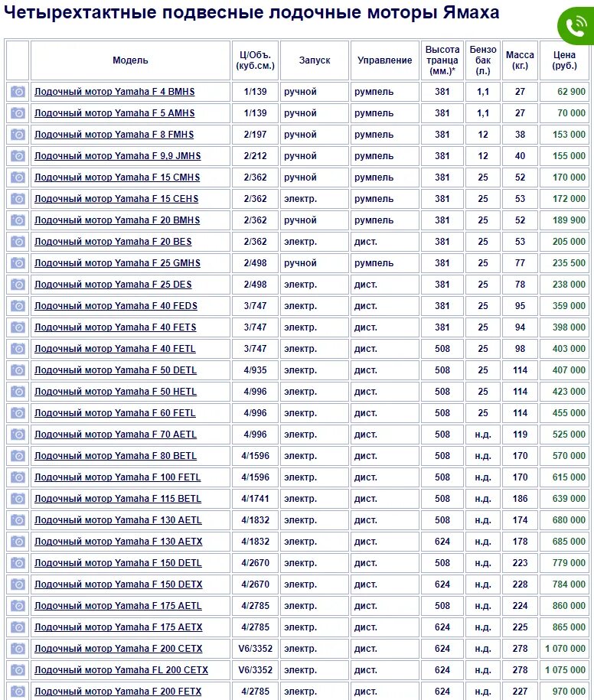Open photo icon for Yamaha F 70 AETL
594x700 pixels.
pos(18,435)
